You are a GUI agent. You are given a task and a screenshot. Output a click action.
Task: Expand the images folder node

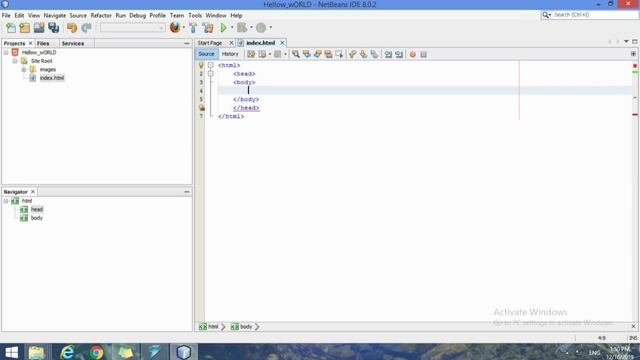[x=24, y=69]
